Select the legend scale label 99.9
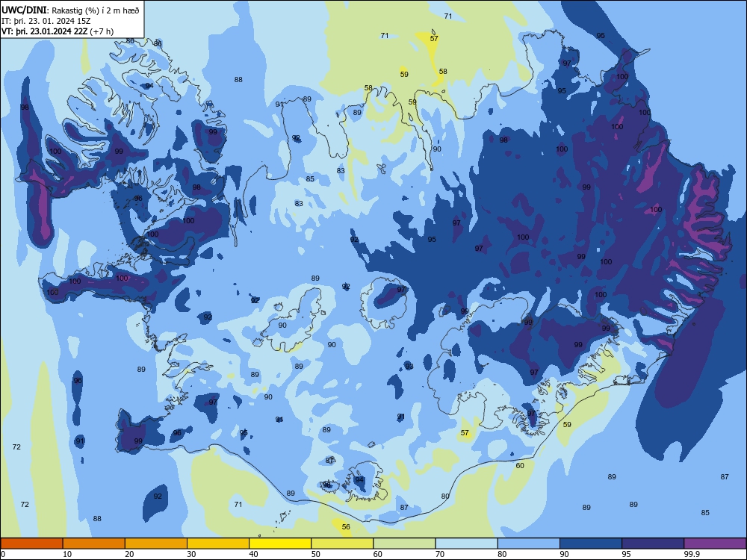The height and width of the screenshot is (560, 747). click(692, 554)
